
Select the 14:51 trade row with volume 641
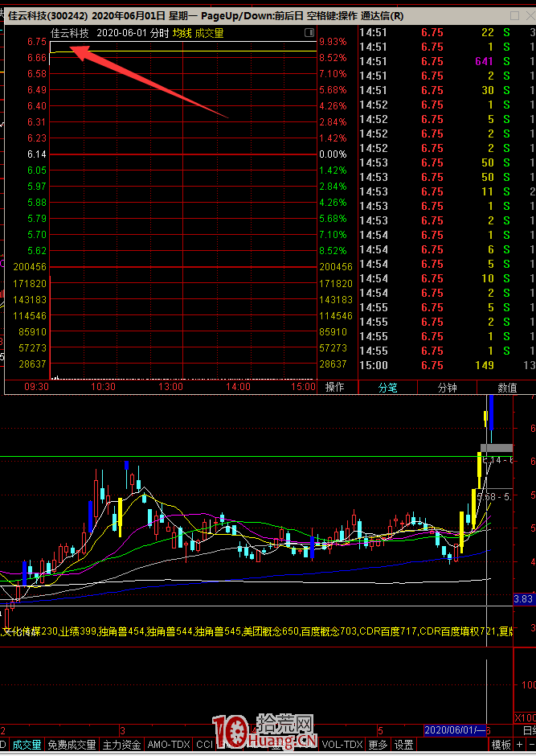click(447, 61)
